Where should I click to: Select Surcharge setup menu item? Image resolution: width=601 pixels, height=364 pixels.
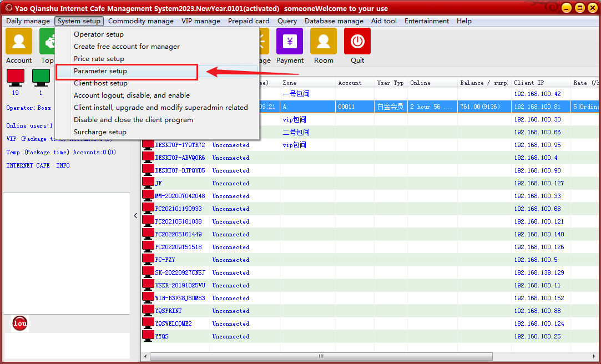pos(100,132)
